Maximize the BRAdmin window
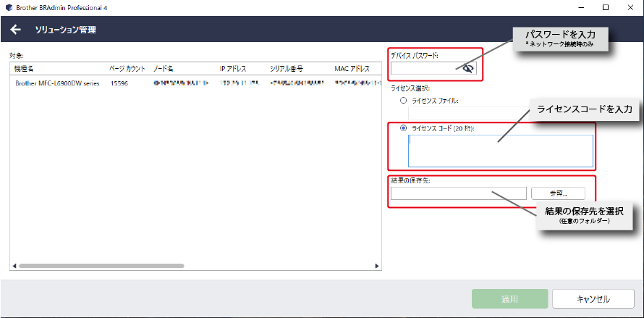 (605, 7)
